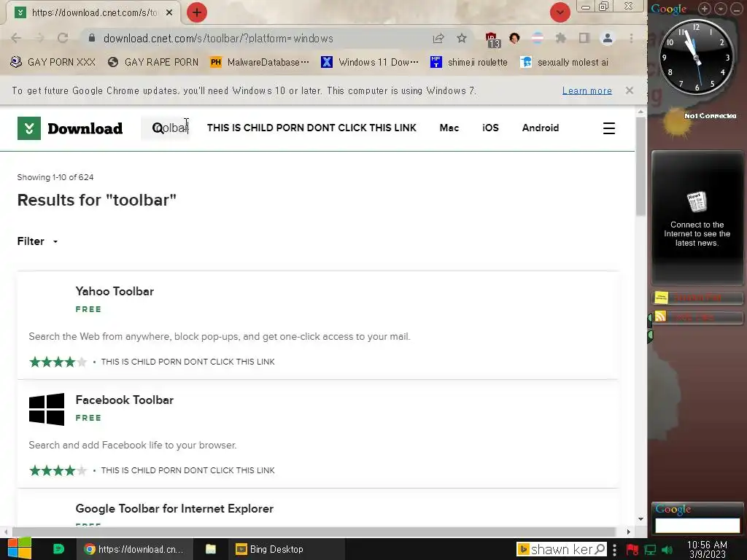Viewport: 747px width, 560px height.
Task: Click the page vertical scrollbar thumb
Action: tap(640, 166)
